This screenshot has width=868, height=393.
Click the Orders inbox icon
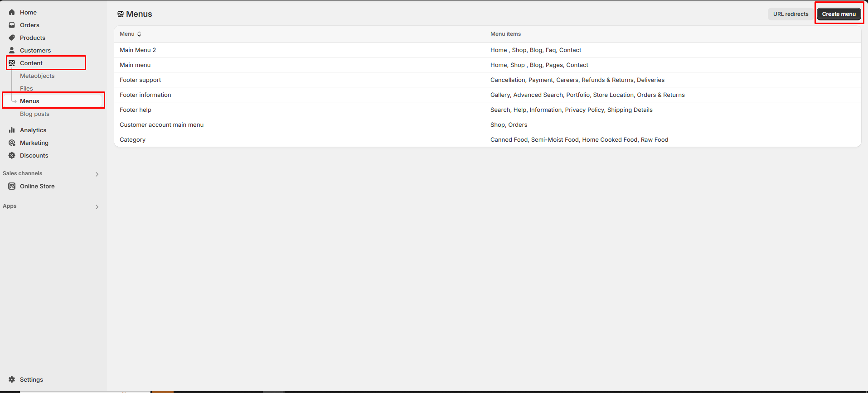tap(12, 25)
